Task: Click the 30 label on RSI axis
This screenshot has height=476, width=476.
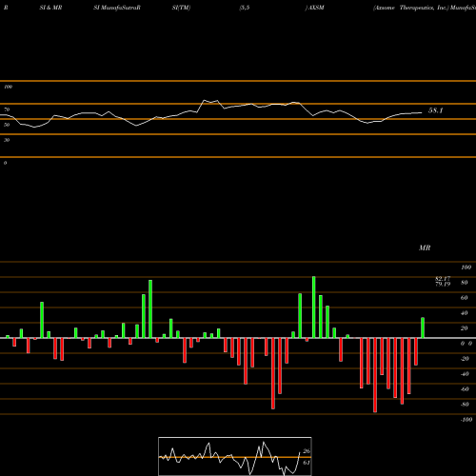Action: pos(7,140)
